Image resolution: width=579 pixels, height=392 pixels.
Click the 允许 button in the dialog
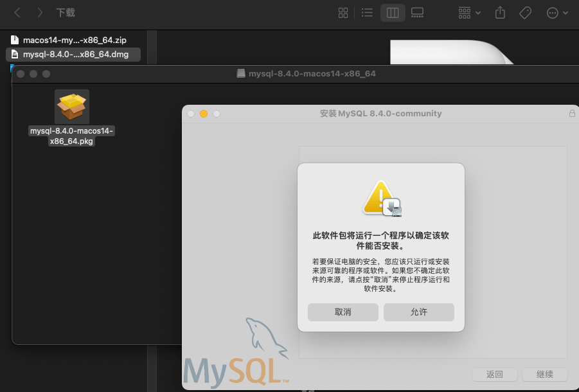pos(419,312)
